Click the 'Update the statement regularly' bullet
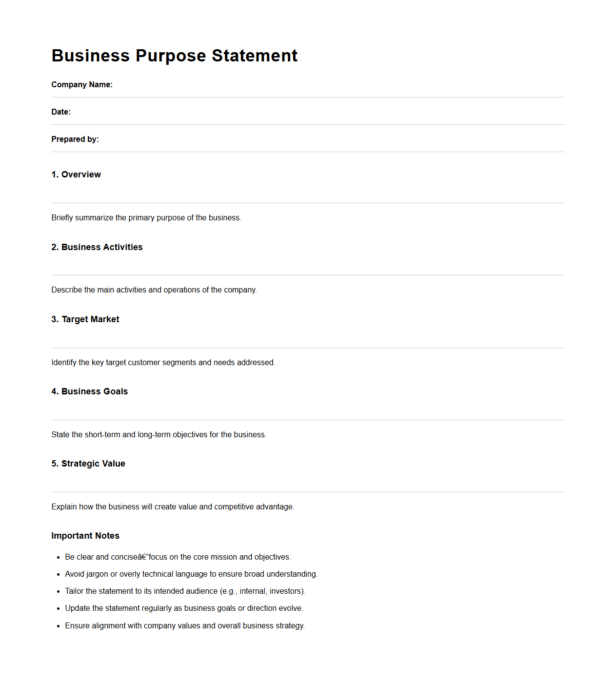Screen dimensions: 616x681 point(184,608)
